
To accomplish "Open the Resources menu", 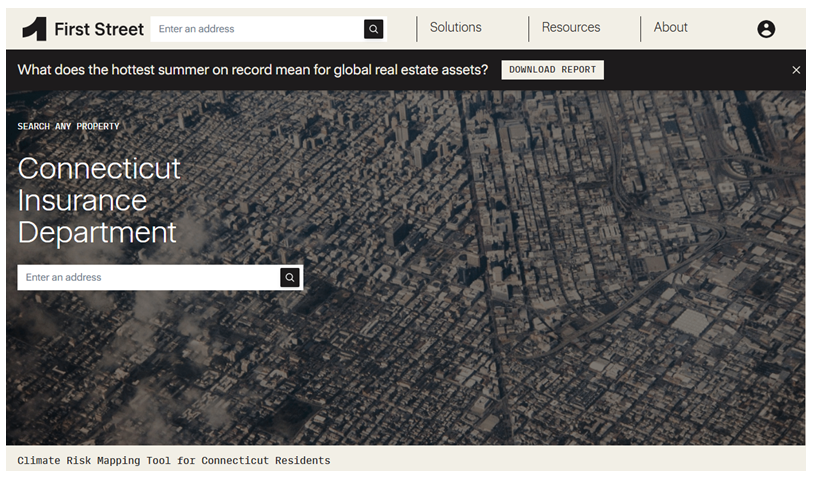I will click(x=571, y=28).
